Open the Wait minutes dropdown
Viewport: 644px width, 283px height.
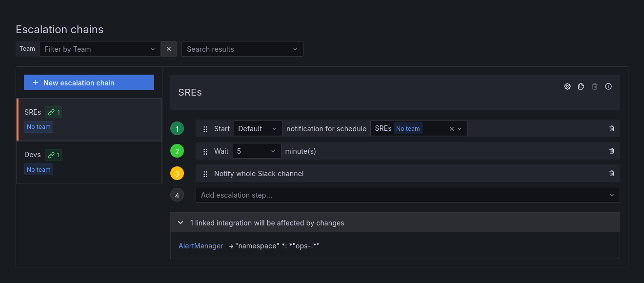(257, 151)
